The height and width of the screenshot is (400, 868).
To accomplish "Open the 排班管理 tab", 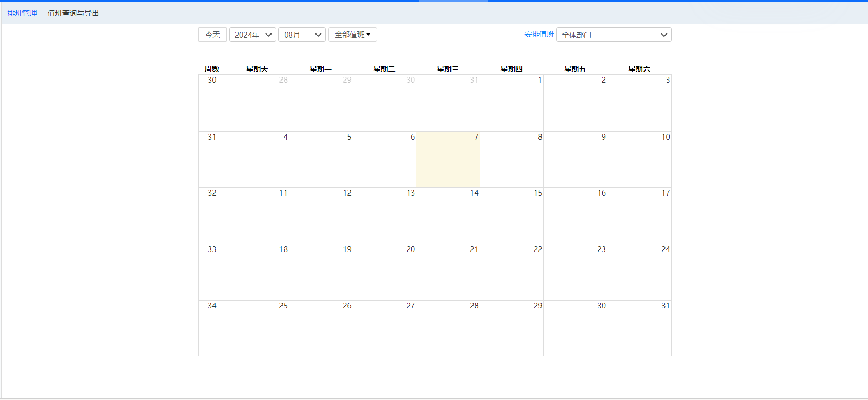I will point(22,13).
